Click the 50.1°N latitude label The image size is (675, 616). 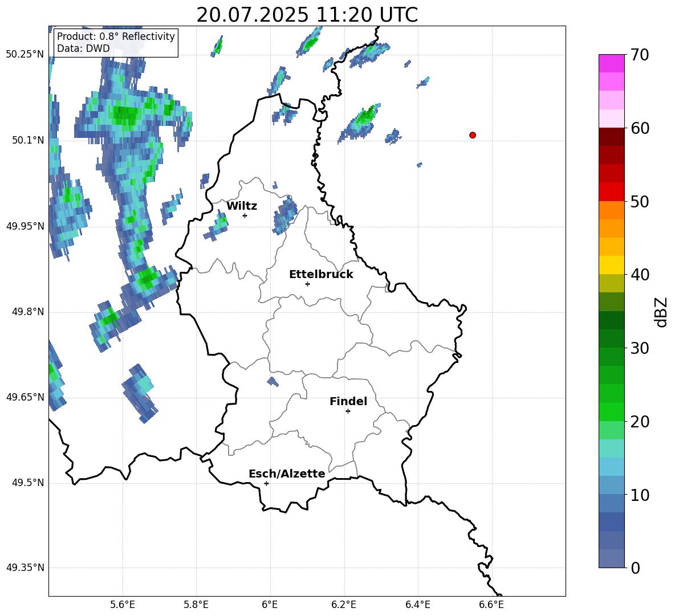(28, 140)
